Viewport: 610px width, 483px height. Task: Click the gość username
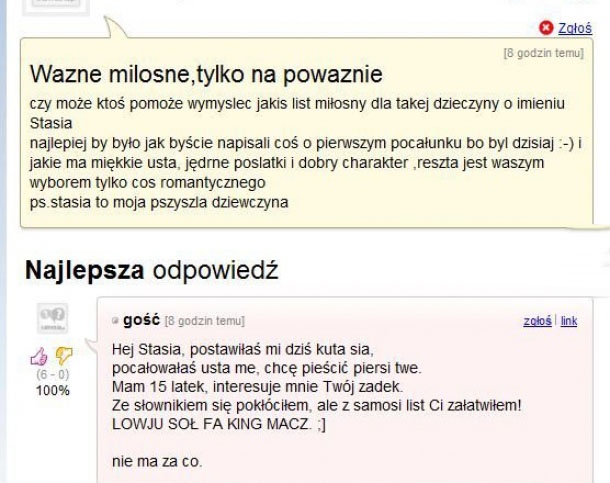141,320
